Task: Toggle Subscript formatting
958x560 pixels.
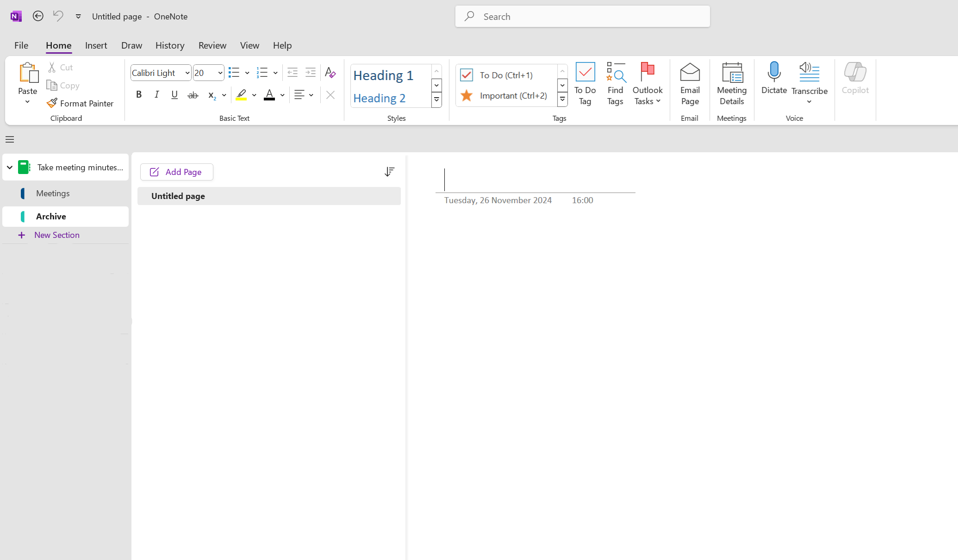Action: coord(212,95)
